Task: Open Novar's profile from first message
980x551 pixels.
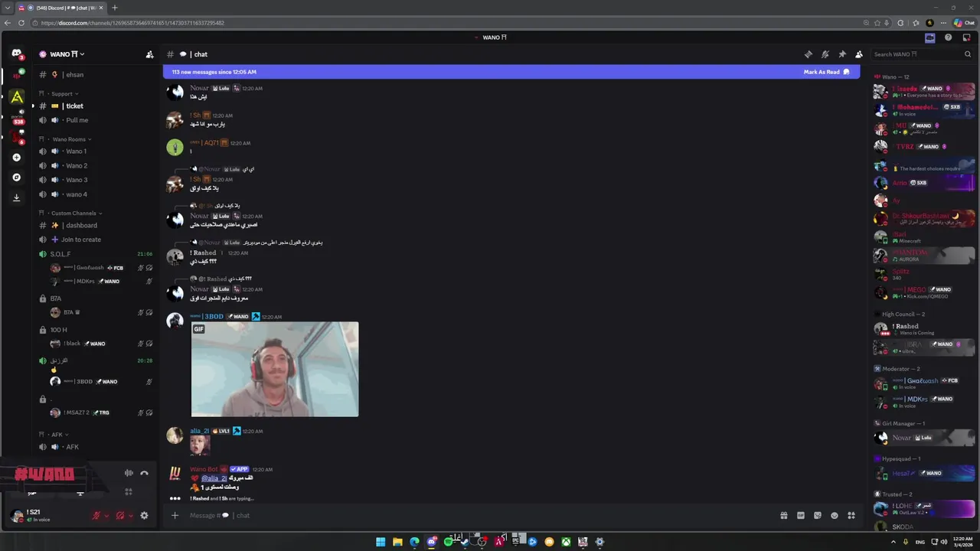Action: pos(199,88)
